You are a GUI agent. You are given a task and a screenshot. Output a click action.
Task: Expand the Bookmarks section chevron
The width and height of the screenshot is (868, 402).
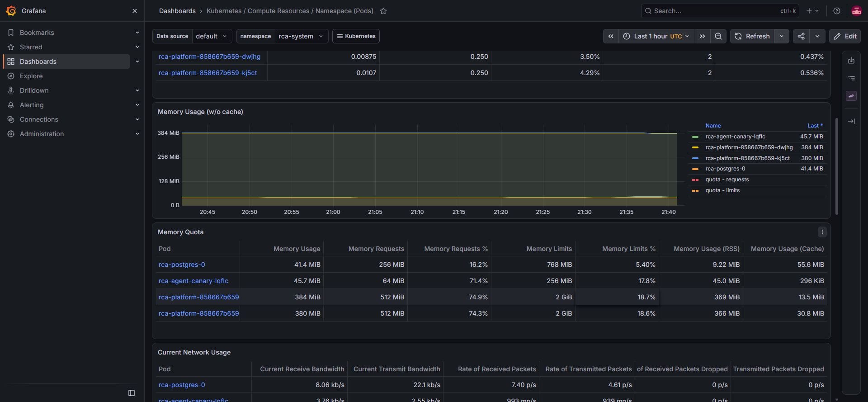pos(137,33)
